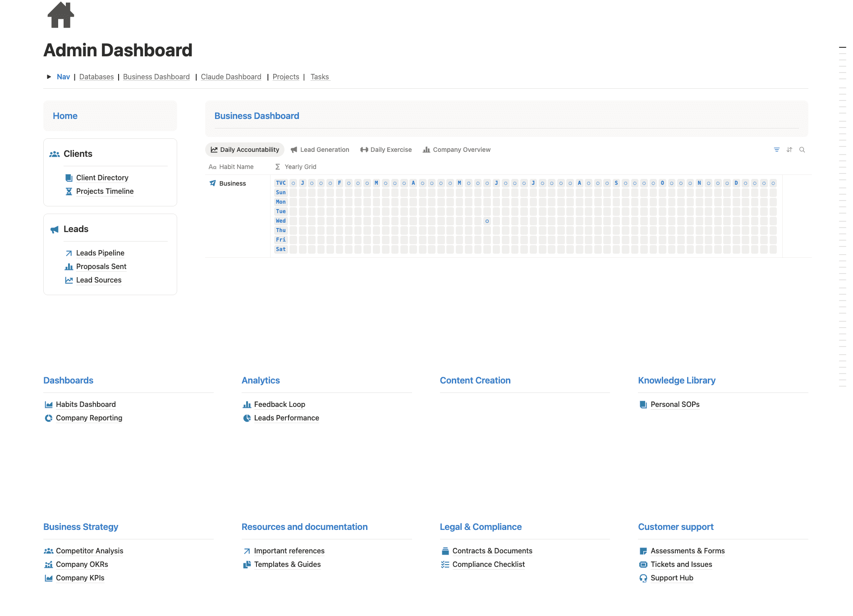Open the Databases link
The image size is (853, 616).
click(x=96, y=77)
